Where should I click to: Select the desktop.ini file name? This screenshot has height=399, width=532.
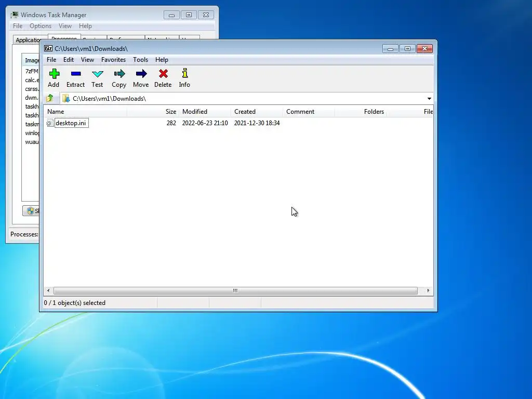(71, 123)
